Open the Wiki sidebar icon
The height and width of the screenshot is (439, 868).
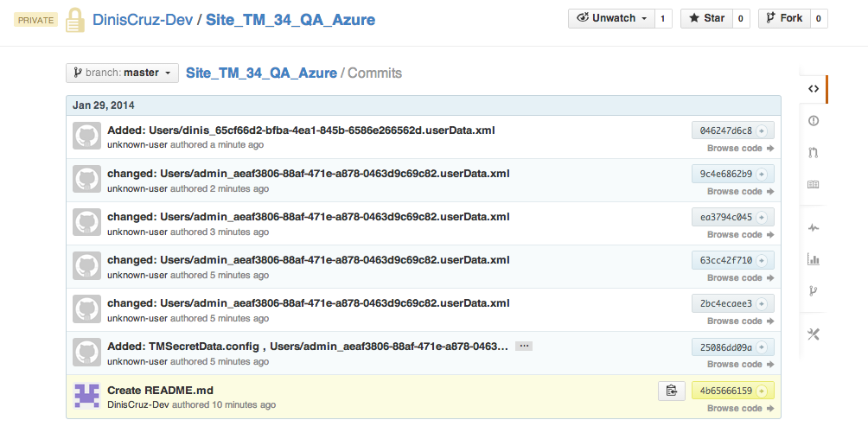pos(813,184)
